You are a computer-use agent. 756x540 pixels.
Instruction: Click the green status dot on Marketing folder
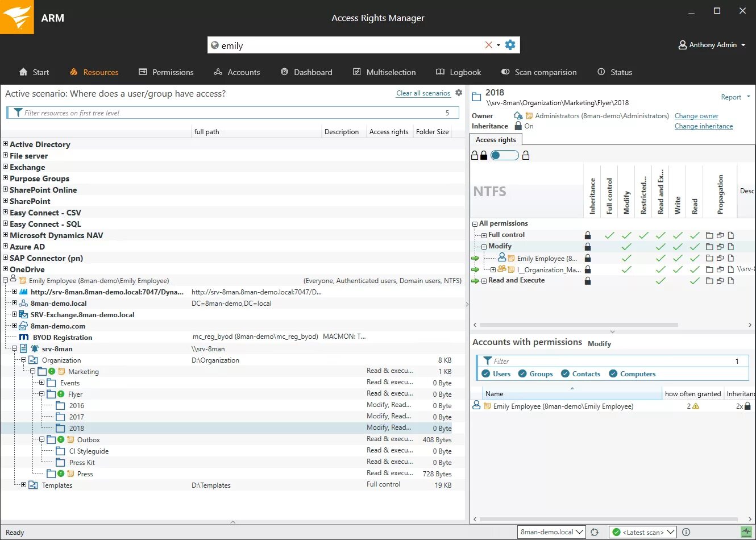(52, 371)
